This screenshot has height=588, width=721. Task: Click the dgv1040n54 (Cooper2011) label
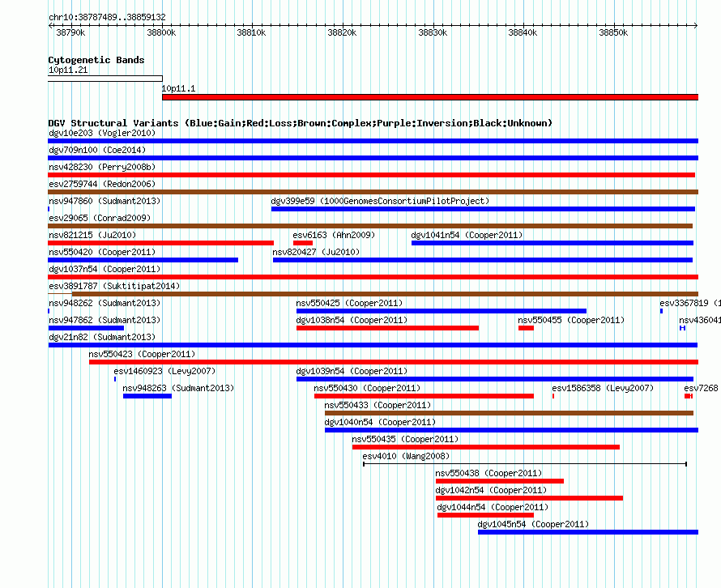click(380, 422)
